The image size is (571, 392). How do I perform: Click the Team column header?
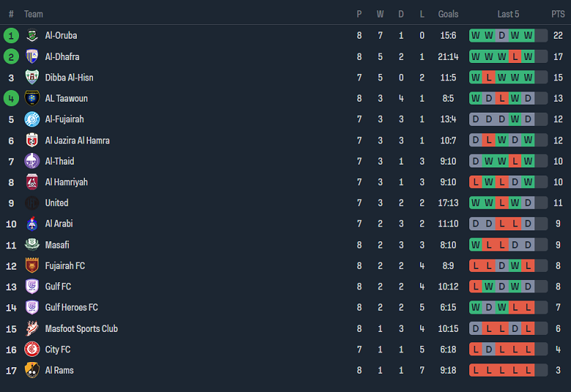click(x=34, y=14)
